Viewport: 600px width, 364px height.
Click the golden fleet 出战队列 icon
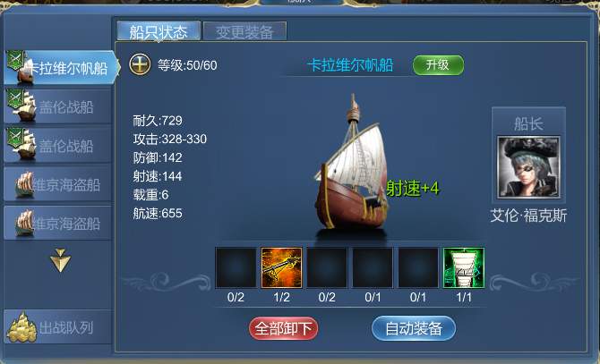[21, 328]
